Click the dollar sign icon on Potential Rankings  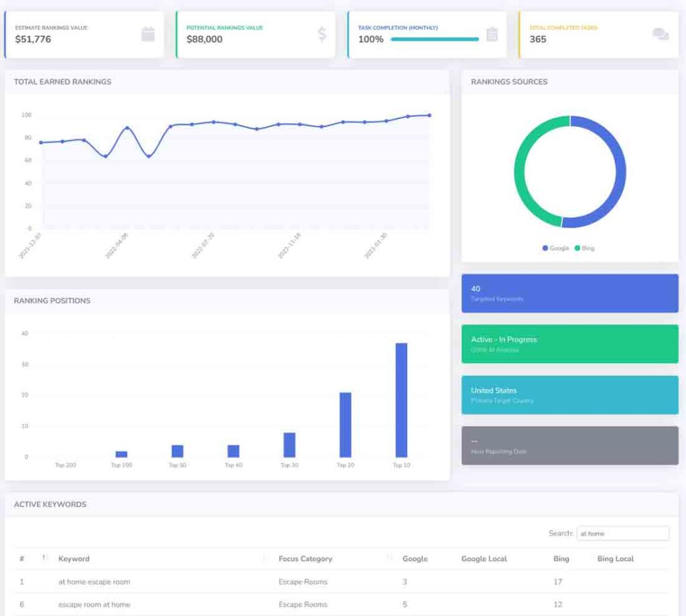[x=322, y=34]
